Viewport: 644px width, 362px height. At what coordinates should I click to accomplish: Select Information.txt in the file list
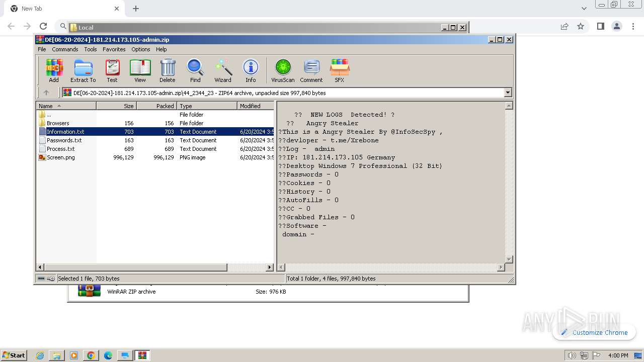[156, 132]
